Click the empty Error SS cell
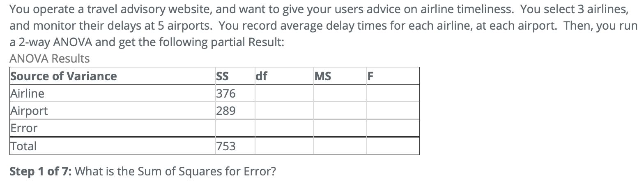Image resolution: width=644 pixels, height=182 pixels. [x=235, y=128]
